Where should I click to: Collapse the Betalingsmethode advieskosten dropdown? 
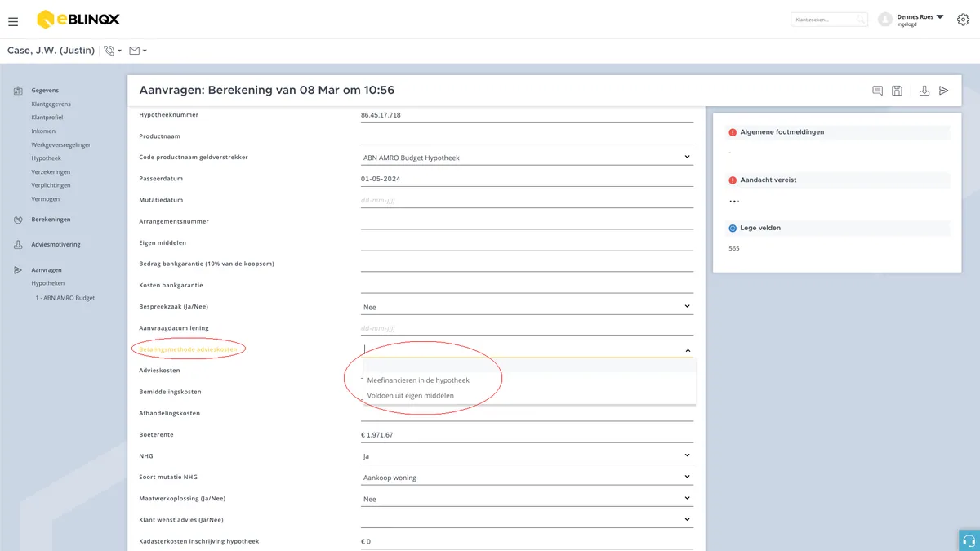[688, 350]
